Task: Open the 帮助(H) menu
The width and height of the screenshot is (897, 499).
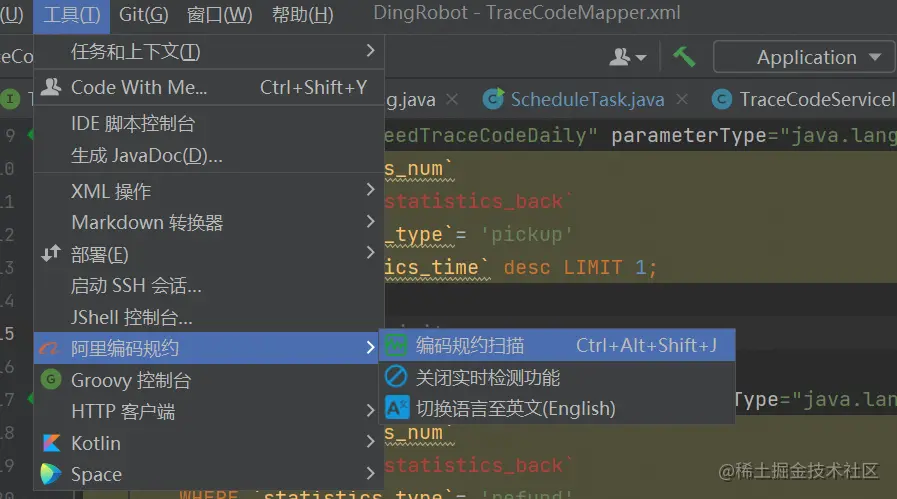Action: pos(303,15)
